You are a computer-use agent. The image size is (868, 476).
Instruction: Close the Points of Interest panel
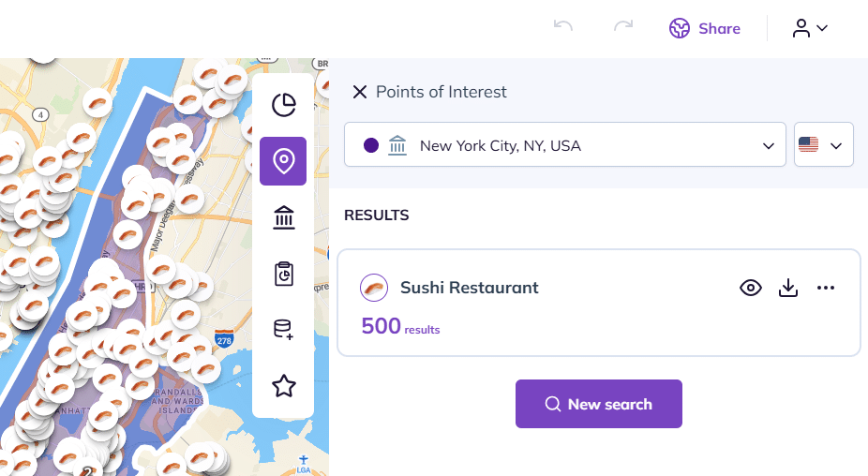tap(359, 92)
